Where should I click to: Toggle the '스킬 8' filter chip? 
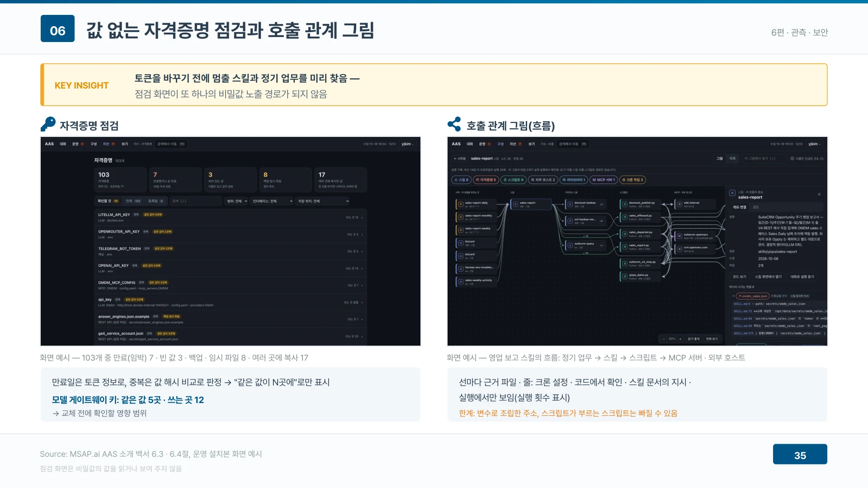(461, 180)
